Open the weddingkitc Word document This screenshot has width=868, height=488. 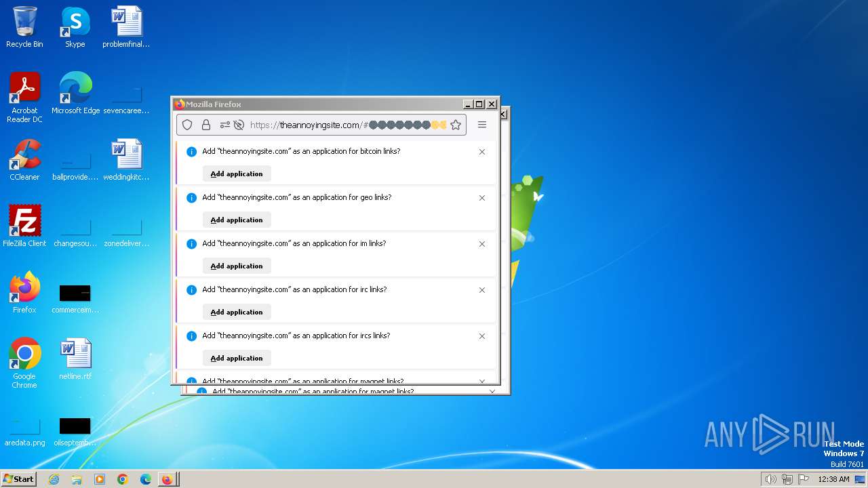tap(126, 160)
